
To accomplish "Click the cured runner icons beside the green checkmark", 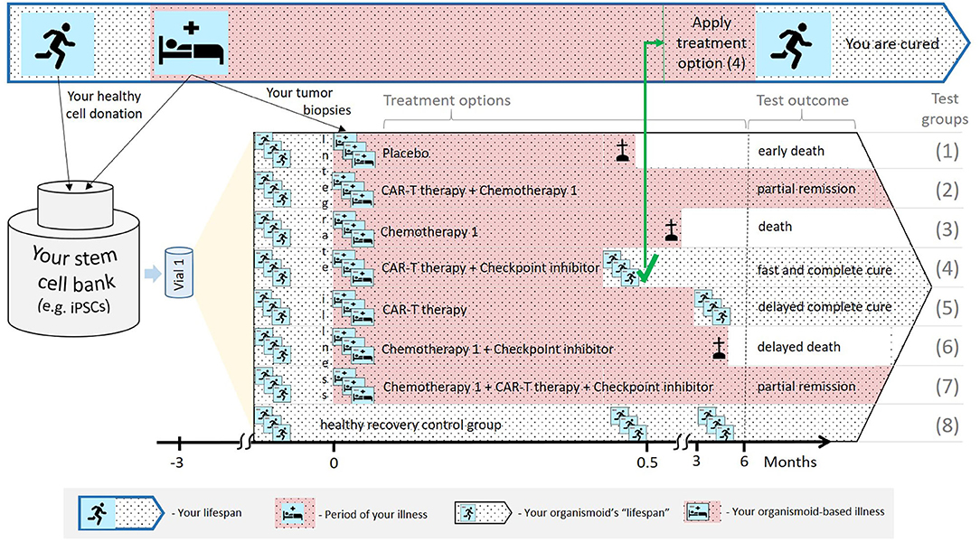I will (x=622, y=268).
